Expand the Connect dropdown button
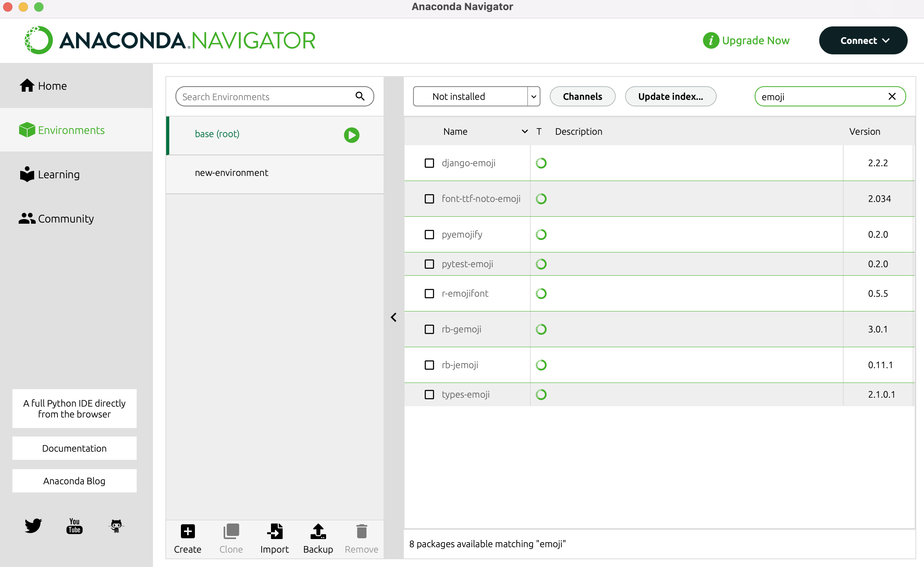The width and height of the screenshot is (924, 567). tap(863, 40)
